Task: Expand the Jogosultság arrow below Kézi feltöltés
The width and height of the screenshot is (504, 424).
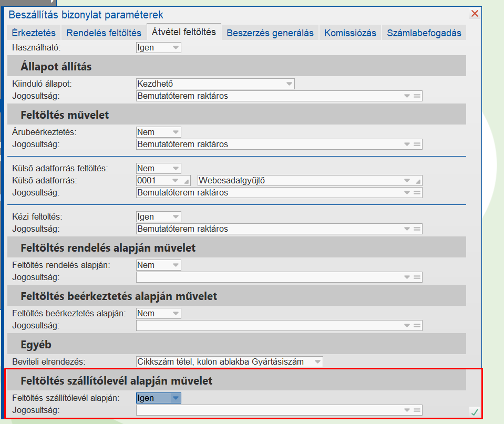Action: 407,229
